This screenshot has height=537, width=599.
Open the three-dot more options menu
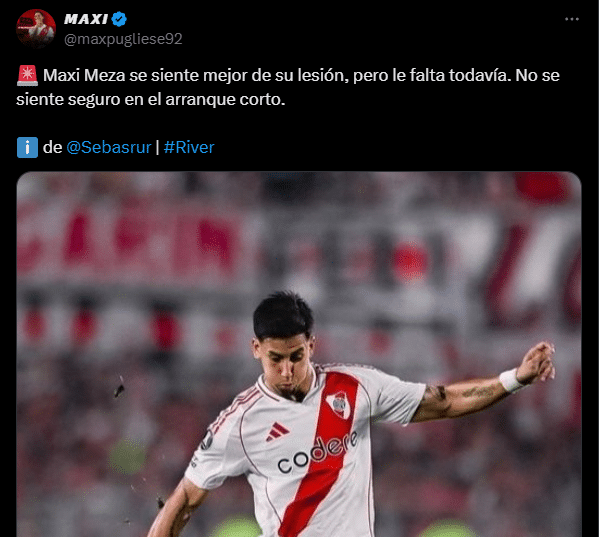click(571, 19)
